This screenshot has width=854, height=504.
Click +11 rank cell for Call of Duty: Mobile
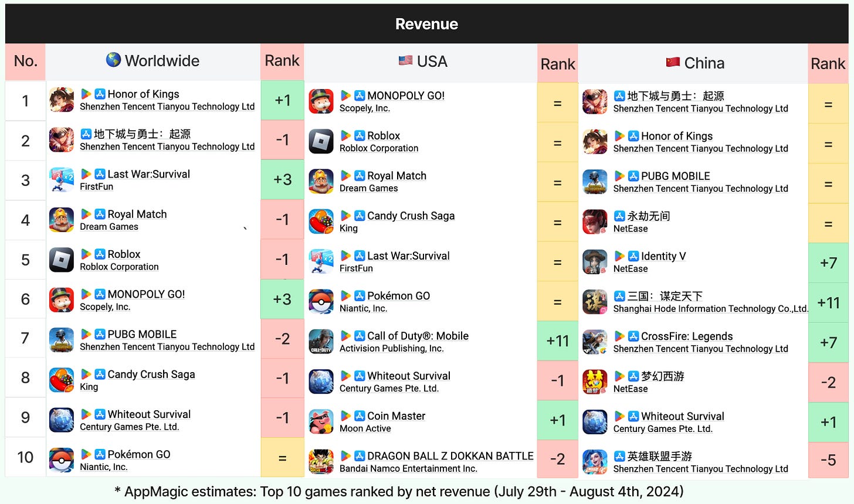click(558, 340)
